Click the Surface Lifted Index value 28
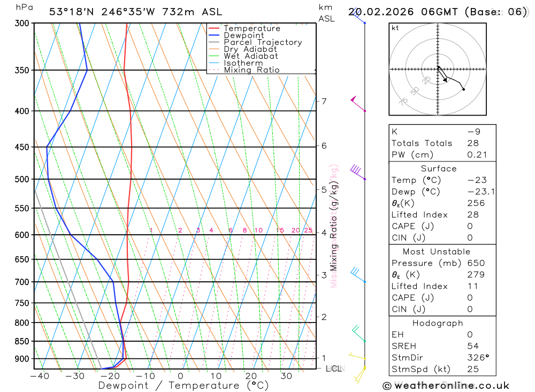535x392 pixels. [473, 215]
